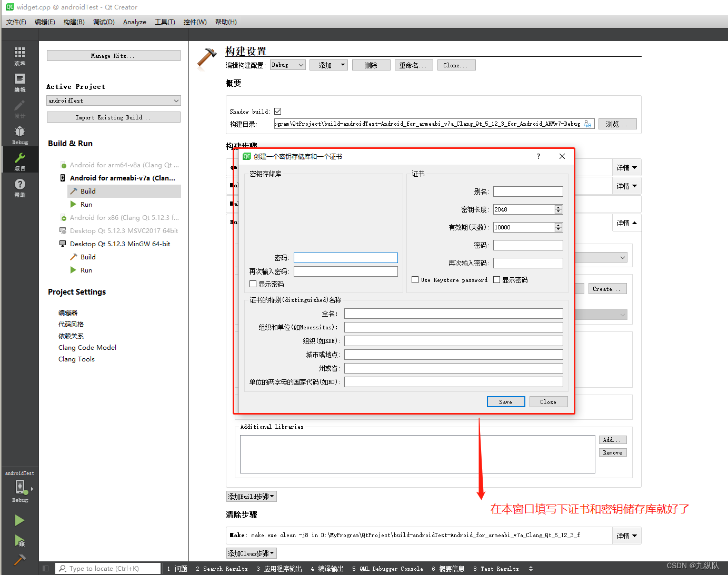Open the Search Results output pane
This screenshot has height=575, width=728.
point(222,569)
